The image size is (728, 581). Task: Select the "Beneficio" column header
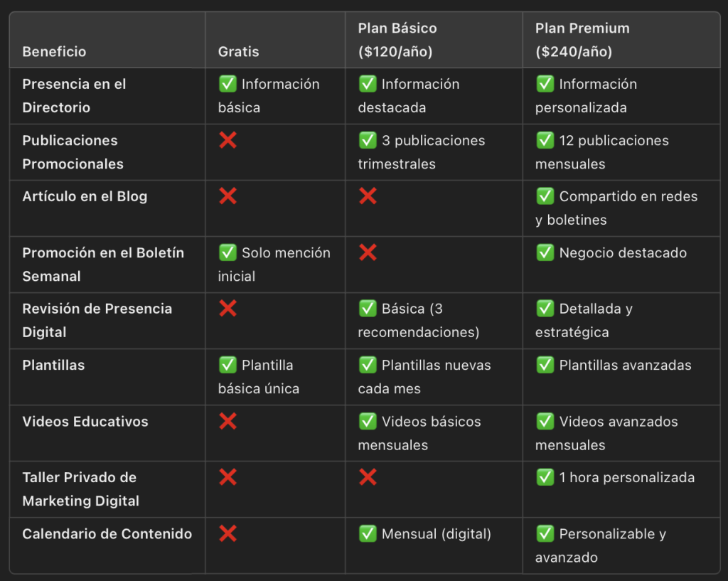click(x=54, y=52)
